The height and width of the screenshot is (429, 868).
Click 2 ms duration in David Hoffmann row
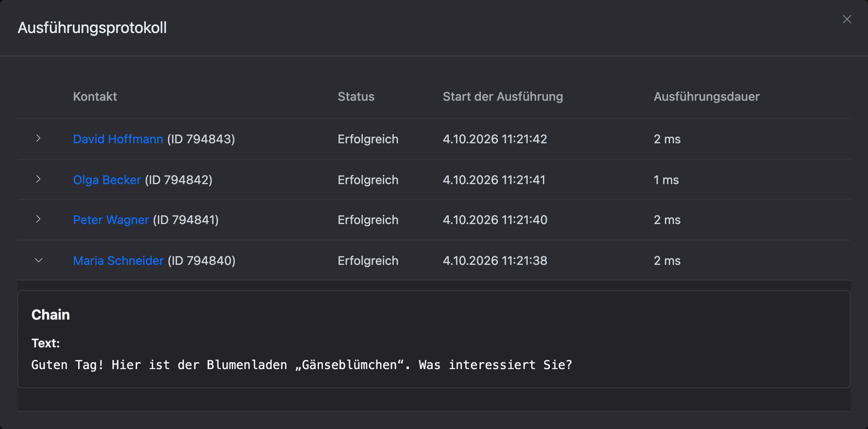click(x=667, y=139)
